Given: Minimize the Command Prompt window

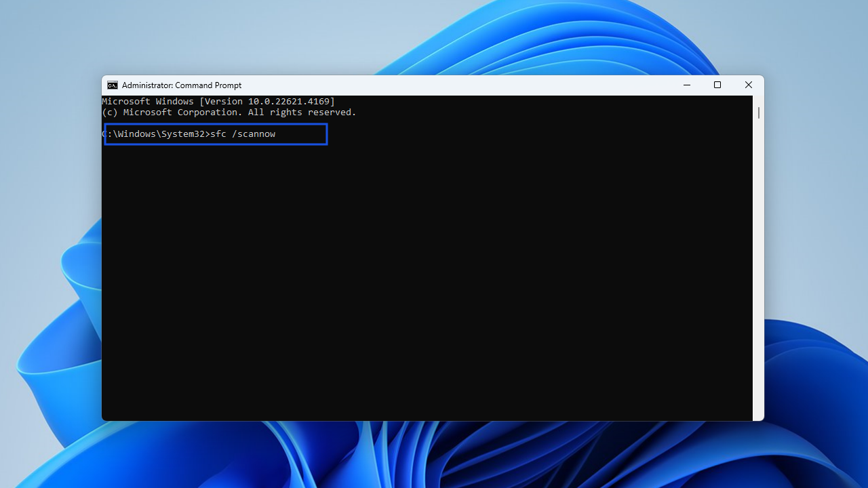Looking at the screenshot, I should coord(687,85).
